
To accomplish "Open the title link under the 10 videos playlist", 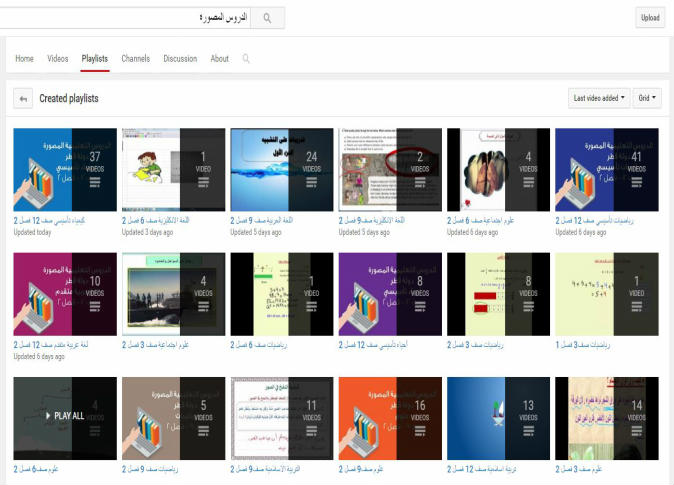I will pos(56,344).
